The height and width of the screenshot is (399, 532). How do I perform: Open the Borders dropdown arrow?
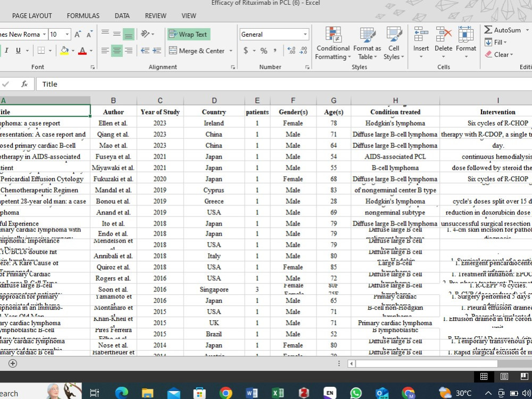point(50,51)
